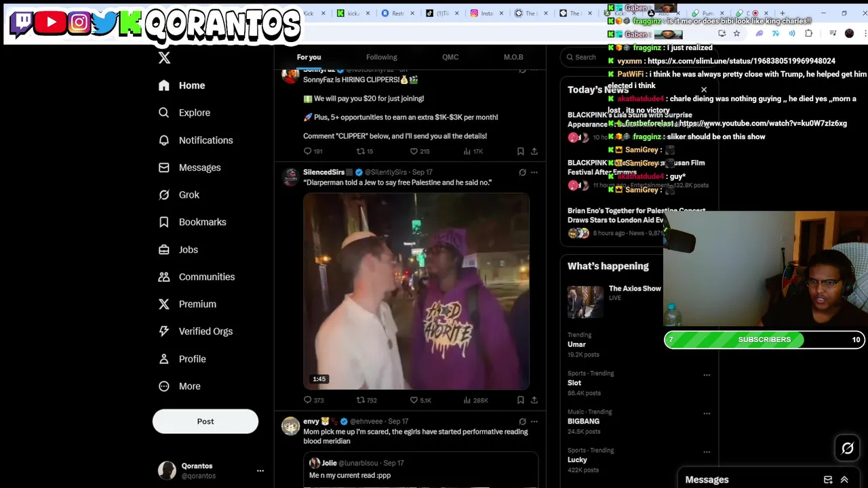
Task: Open Communities via the people icon
Action: click(x=163, y=277)
